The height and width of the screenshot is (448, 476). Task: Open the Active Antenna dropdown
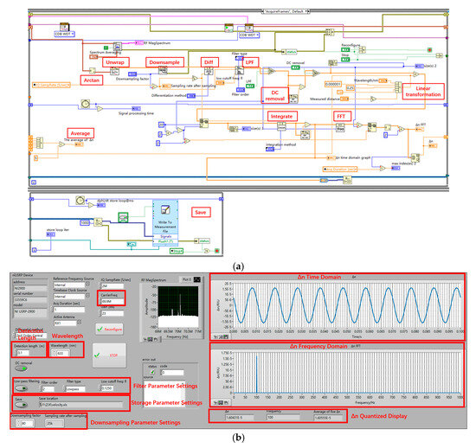pos(68,323)
